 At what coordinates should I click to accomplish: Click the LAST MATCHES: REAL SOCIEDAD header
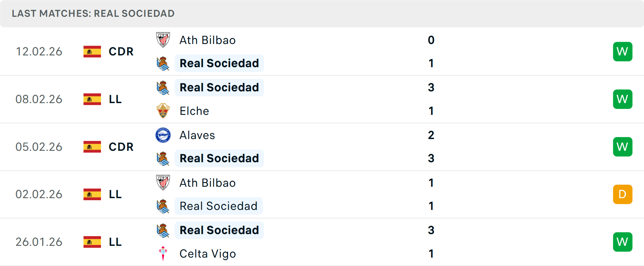click(93, 13)
